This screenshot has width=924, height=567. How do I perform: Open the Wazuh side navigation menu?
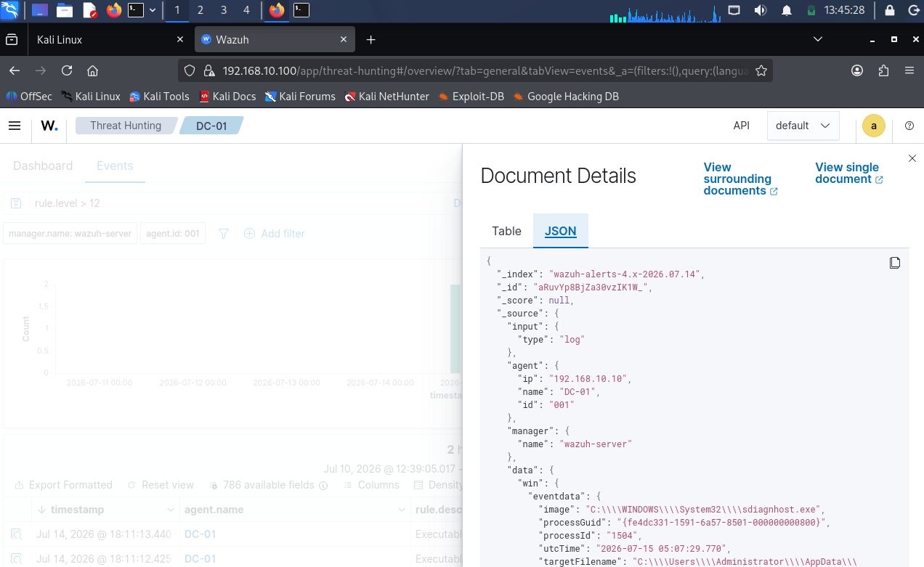pos(15,126)
